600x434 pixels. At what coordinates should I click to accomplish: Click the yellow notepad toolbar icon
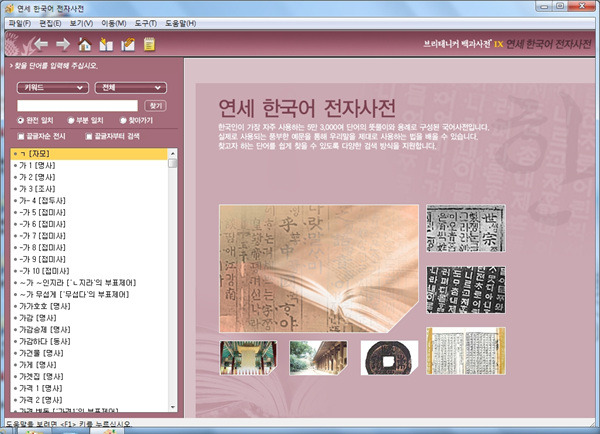click(x=149, y=44)
